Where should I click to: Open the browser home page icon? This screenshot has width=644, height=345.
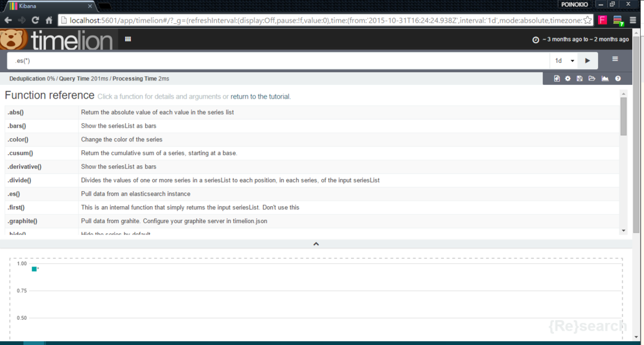point(49,20)
